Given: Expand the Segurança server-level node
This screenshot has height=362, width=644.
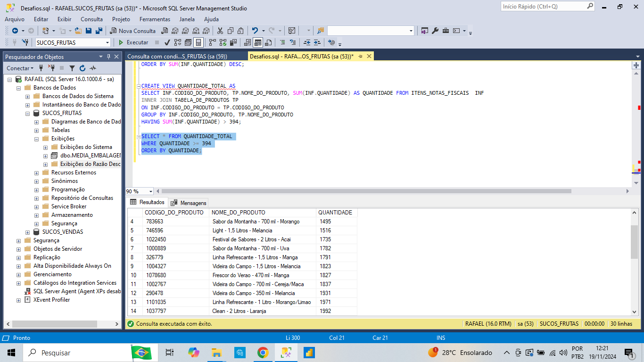Looking at the screenshot, I should pos(19,240).
